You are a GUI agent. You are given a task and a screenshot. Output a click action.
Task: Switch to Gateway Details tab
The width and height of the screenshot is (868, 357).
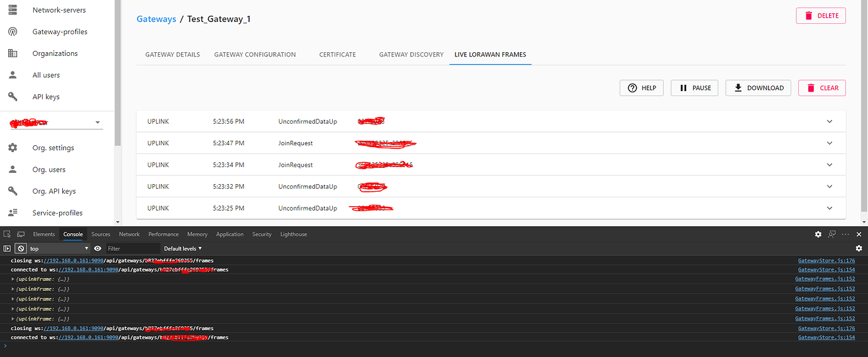point(172,55)
